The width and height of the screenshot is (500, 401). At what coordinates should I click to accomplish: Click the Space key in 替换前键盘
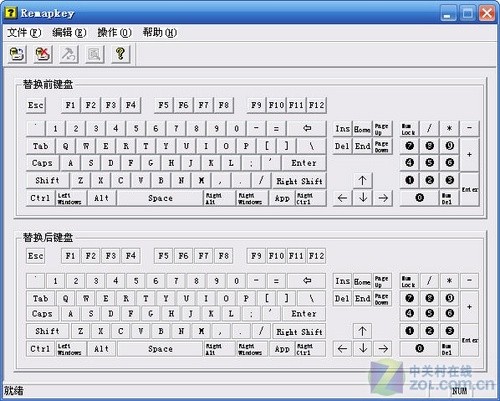pyautogui.click(x=160, y=198)
